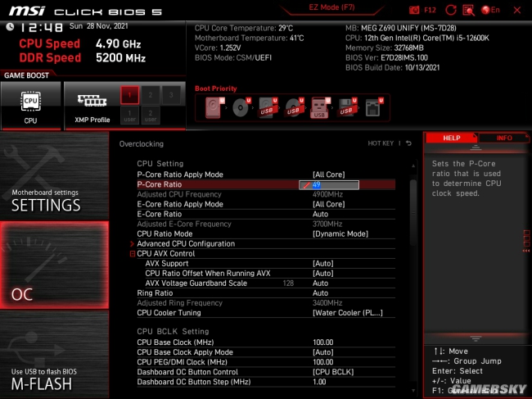Select the hard disk boot priority icon
Screen dimensions: 532x399
pos(214,107)
